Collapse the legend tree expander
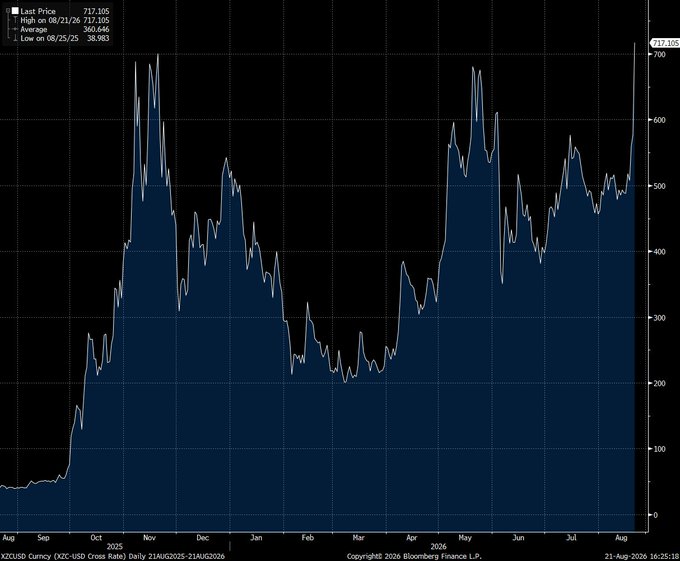680x561 pixels. coord(8,11)
